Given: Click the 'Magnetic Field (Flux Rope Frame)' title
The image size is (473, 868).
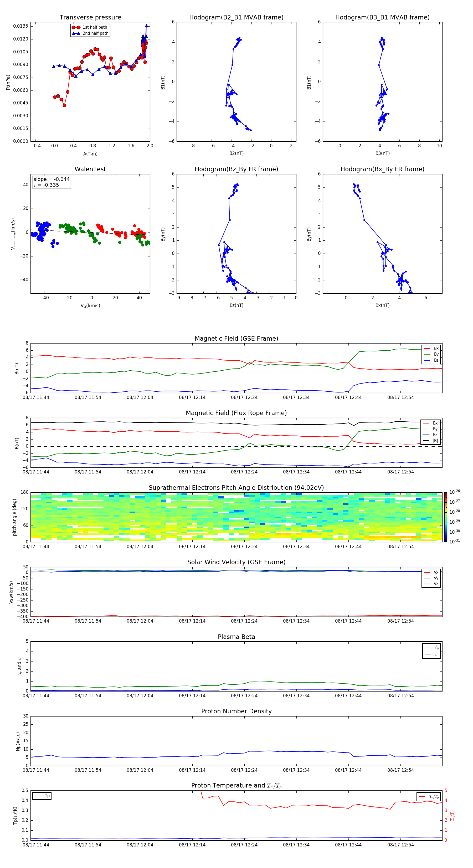Looking at the screenshot, I should 236,413.
